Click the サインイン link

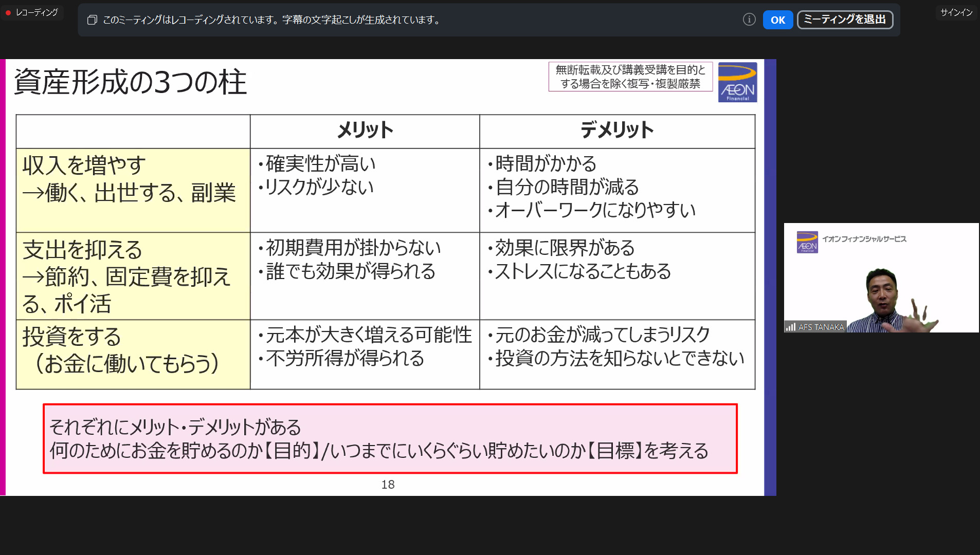[x=956, y=12]
